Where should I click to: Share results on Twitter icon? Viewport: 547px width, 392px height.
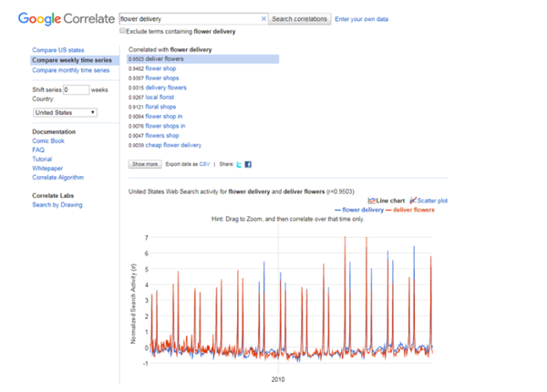[x=239, y=164]
